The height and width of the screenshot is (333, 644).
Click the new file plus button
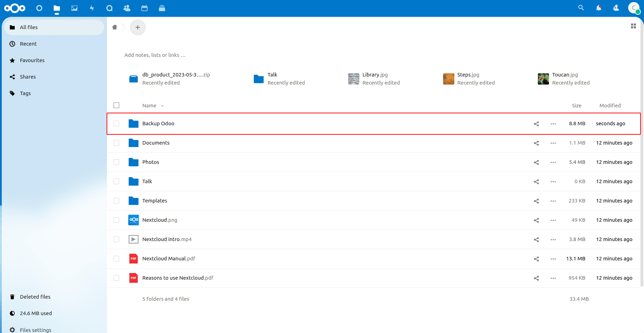click(x=138, y=27)
